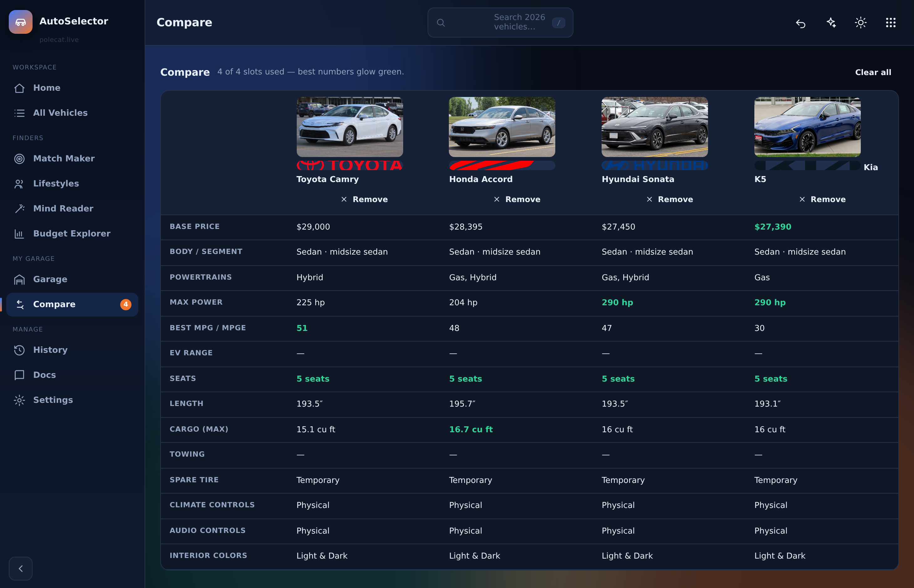Click the Honda Accord title
The image size is (914, 588).
coord(481,179)
